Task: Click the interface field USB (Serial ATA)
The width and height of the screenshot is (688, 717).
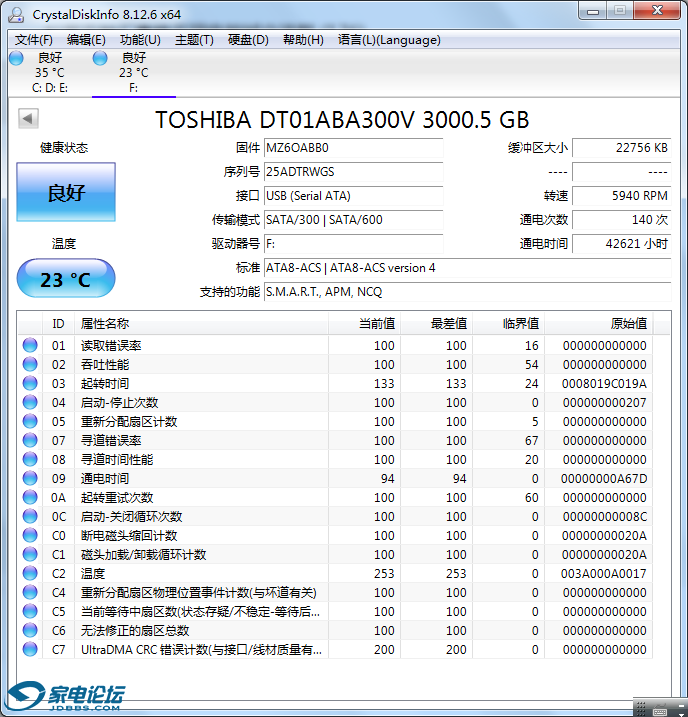Action: coord(353,196)
